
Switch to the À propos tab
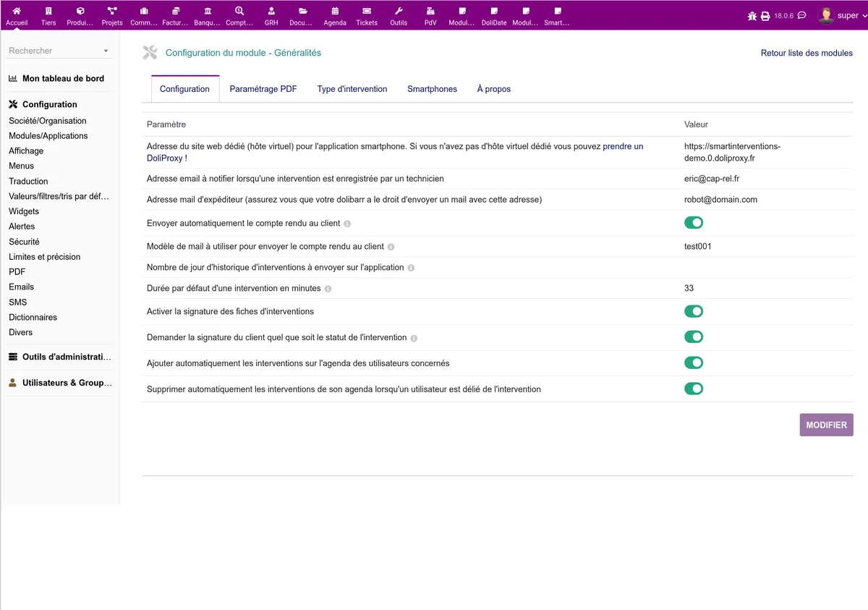click(494, 89)
